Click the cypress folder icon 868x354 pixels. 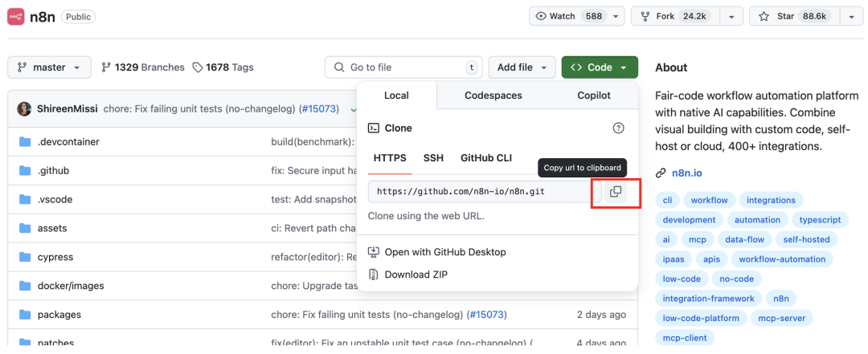coord(24,257)
